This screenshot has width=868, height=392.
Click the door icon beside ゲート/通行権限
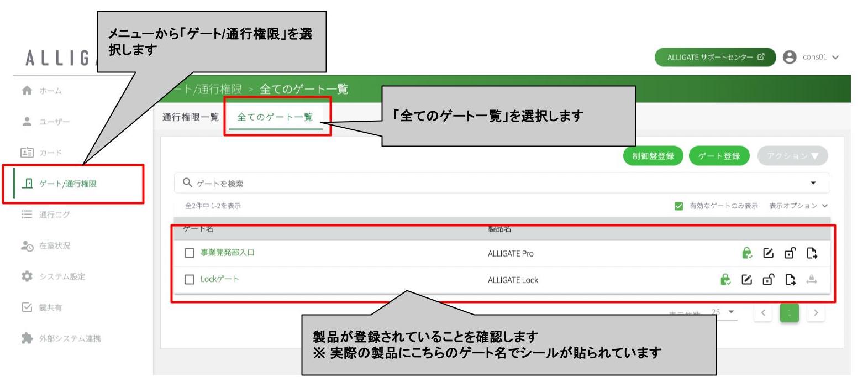point(27,183)
